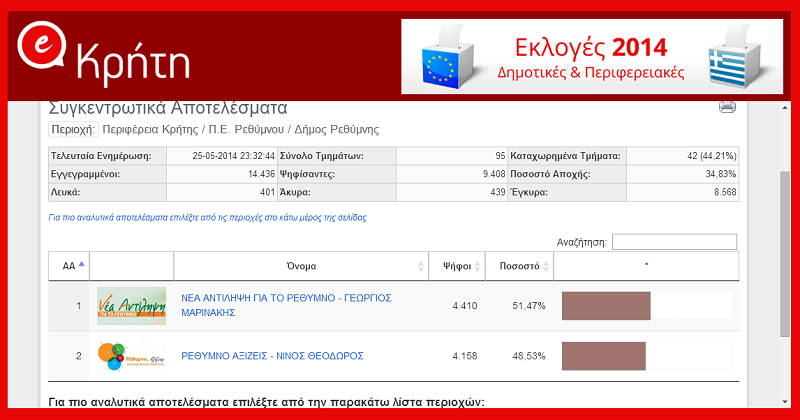Sort table by the Όνομα column
This screenshot has width=800, height=420.
(x=301, y=266)
